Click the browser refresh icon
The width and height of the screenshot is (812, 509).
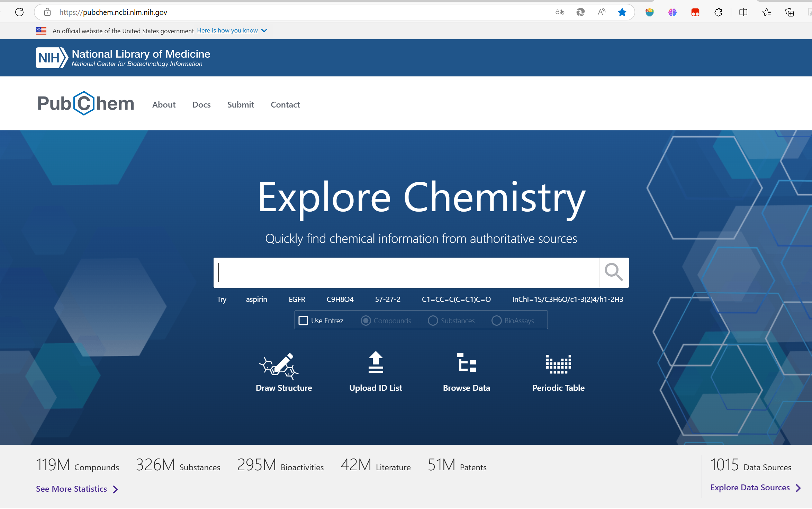(19, 12)
